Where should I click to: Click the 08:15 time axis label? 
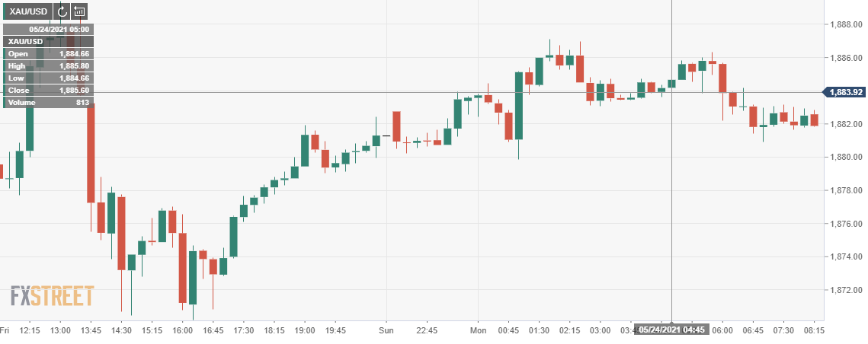tap(814, 331)
